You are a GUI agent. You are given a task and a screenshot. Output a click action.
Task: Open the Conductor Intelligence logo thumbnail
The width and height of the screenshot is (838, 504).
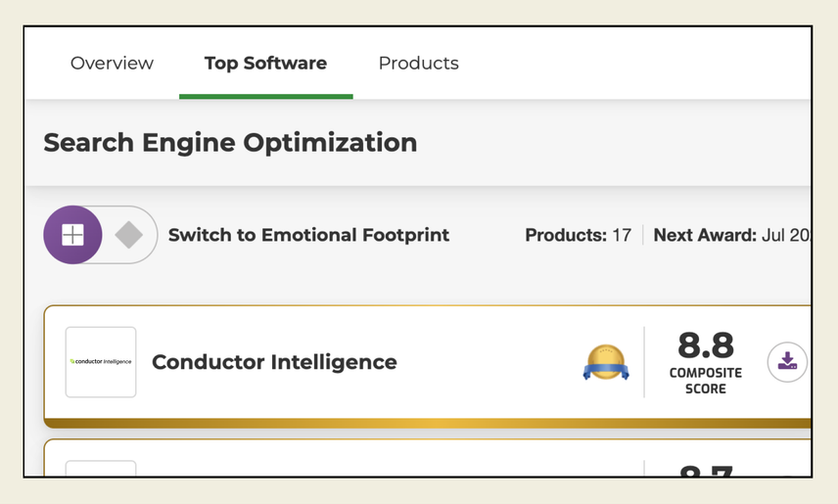tap(101, 362)
